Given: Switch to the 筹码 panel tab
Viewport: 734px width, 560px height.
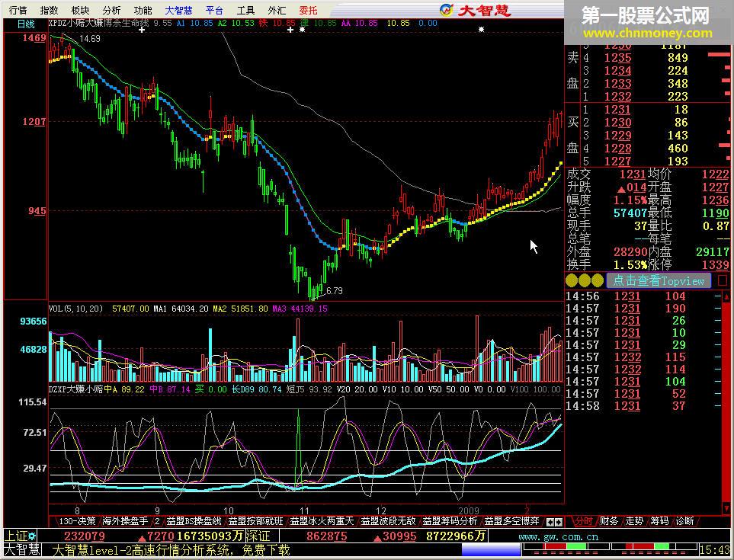Looking at the screenshot, I should point(659,520).
